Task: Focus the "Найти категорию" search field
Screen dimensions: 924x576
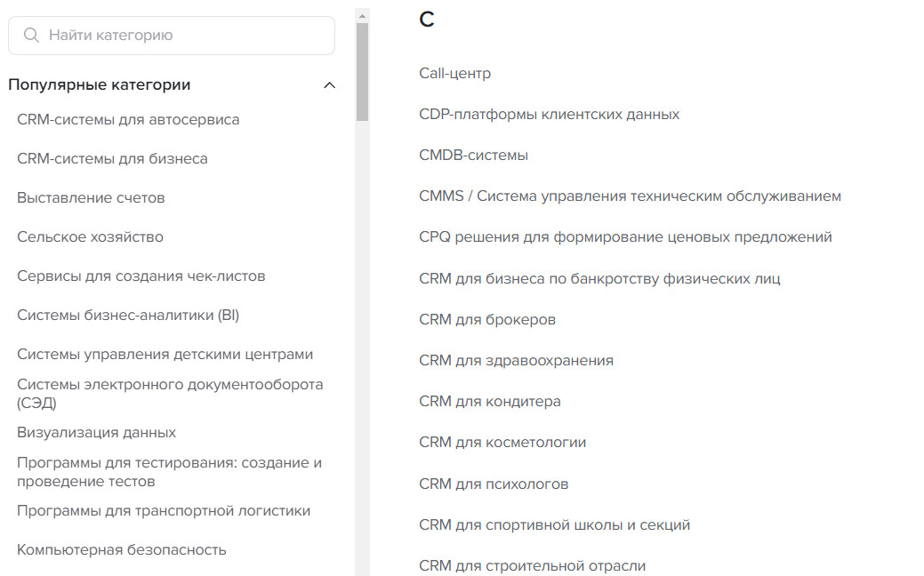Action: coord(178,36)
